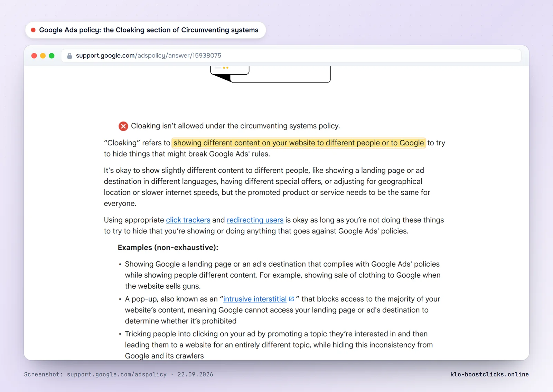Viewport: 553px width, 392px height.
Task: Click the external link icon after intrusive interstitial
Action: coord(291,299)
